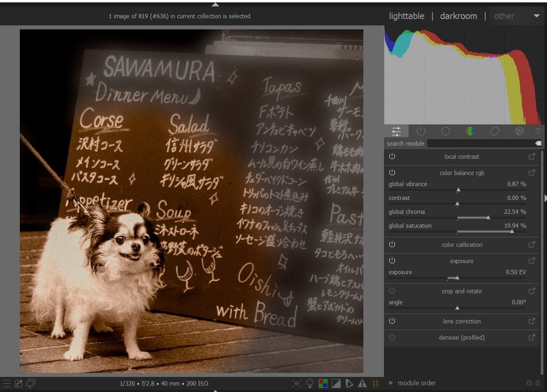Toggle the focus peaking icon
This screenshot has width=547, height=392.
point(297,383)
